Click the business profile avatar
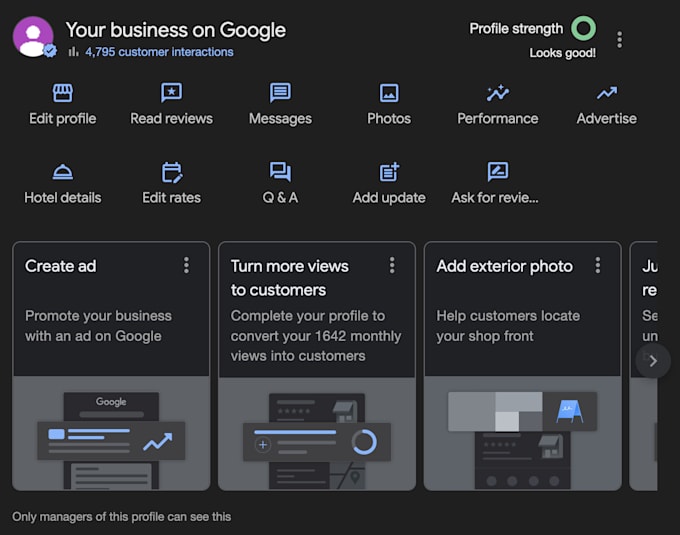680x535 pixels. (x=33, y=37)
